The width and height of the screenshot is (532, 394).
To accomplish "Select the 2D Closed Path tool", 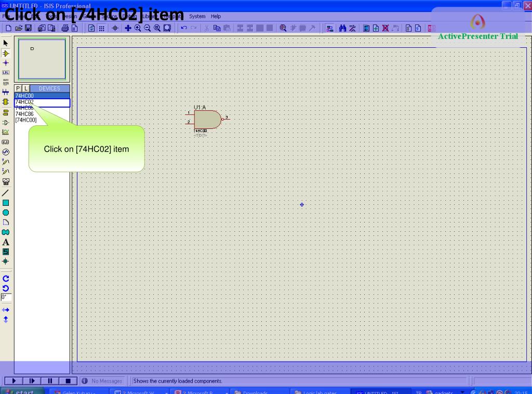I will tap(5, 232).
